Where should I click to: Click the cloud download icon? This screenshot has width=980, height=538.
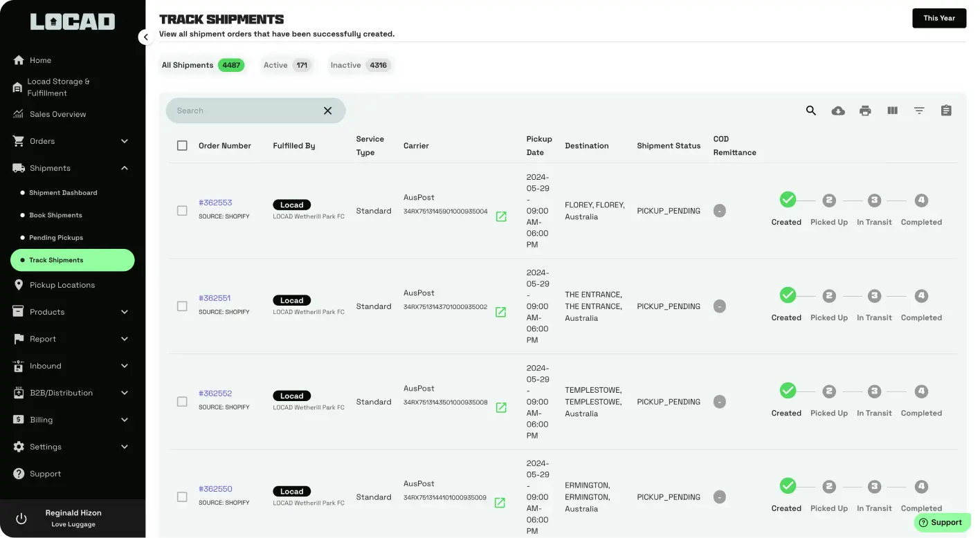coord(838,111)
